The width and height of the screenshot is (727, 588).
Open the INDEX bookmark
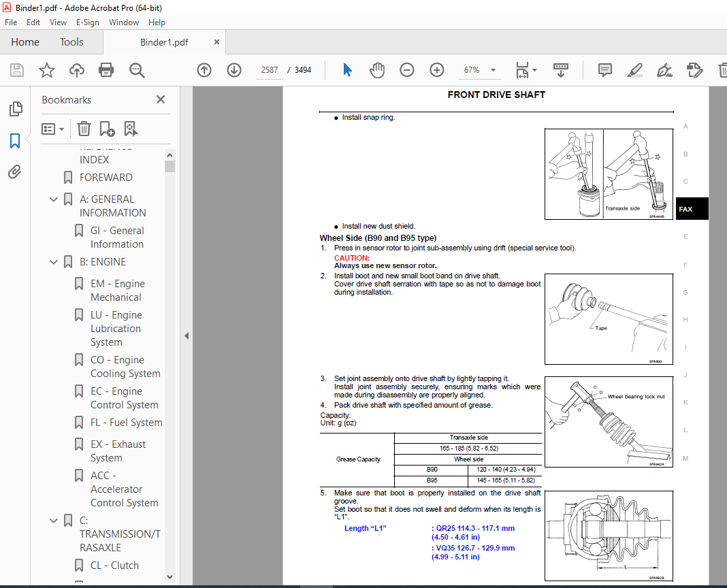94,160
